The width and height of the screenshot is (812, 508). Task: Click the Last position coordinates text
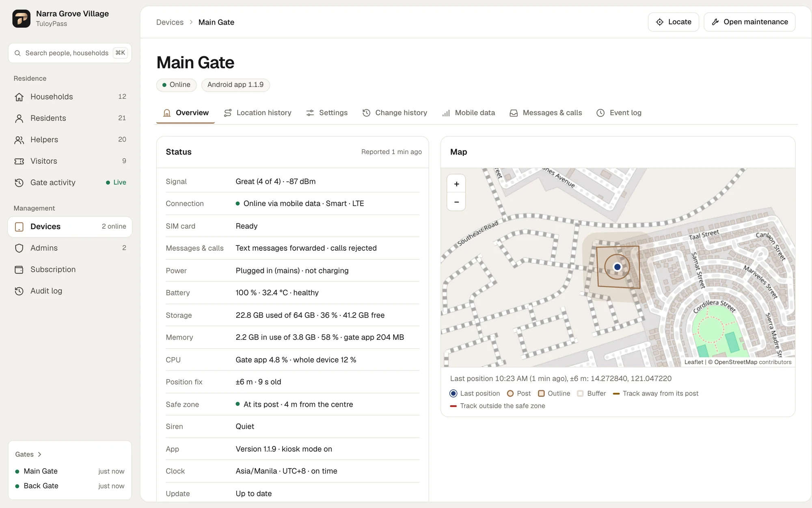pyautogui.click(x=561, y=379)
